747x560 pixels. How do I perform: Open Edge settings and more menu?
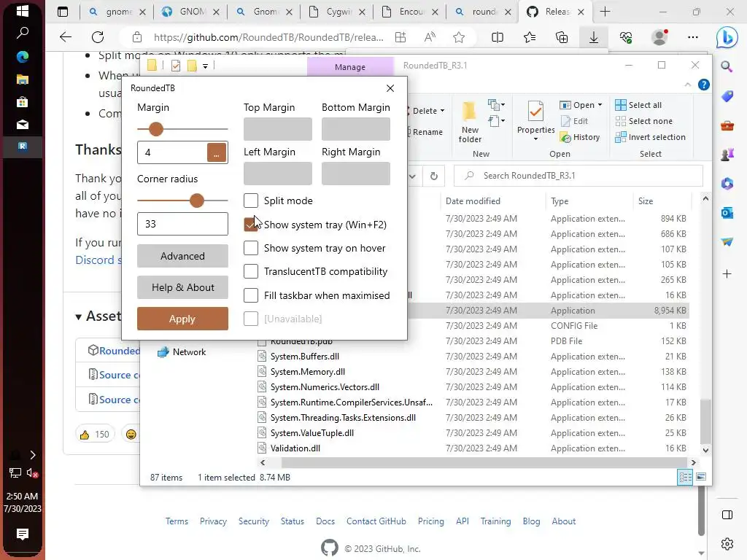693,37
